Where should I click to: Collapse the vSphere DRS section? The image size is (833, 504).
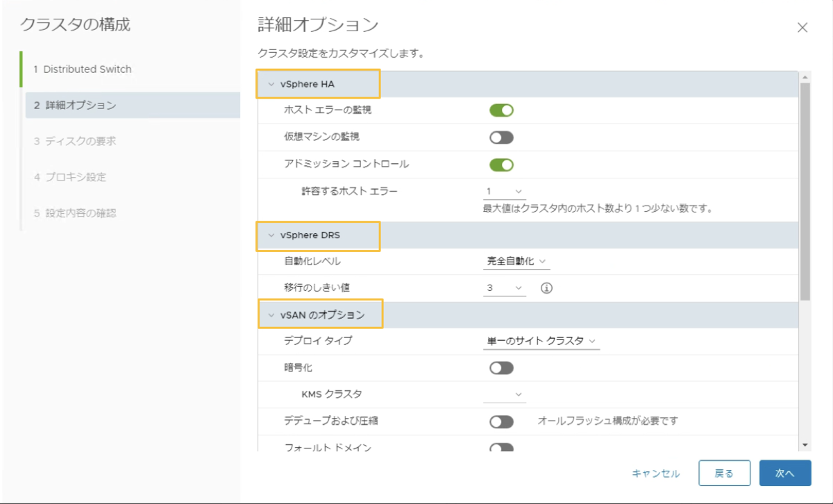271,235
